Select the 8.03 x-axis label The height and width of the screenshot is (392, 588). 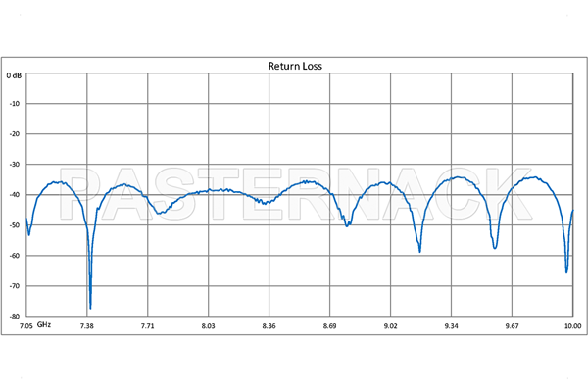[208, 324]
